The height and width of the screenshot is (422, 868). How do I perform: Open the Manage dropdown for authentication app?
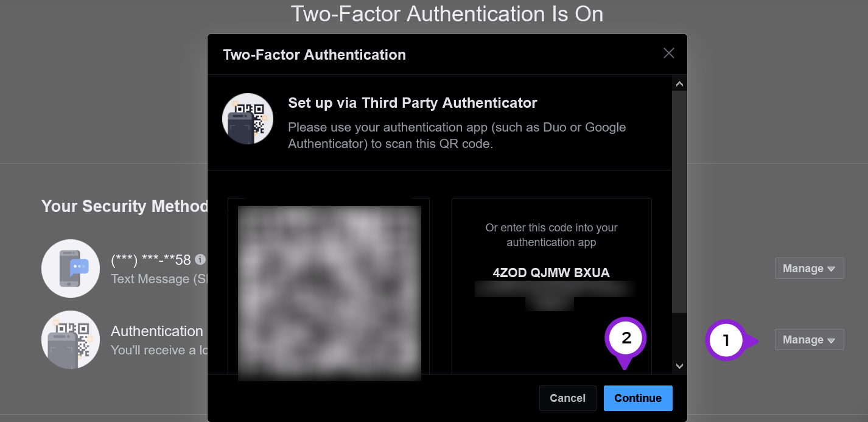point(809,339)
